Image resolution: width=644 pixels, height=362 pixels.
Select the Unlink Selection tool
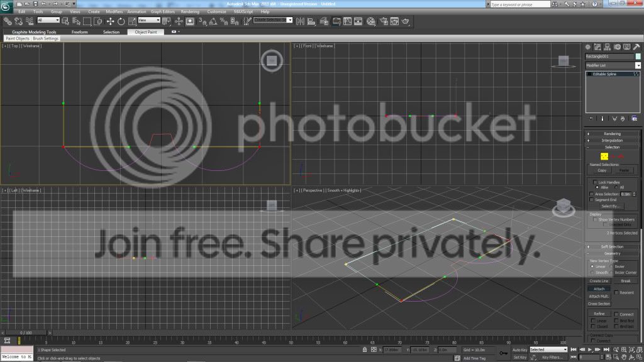[18, 21]
